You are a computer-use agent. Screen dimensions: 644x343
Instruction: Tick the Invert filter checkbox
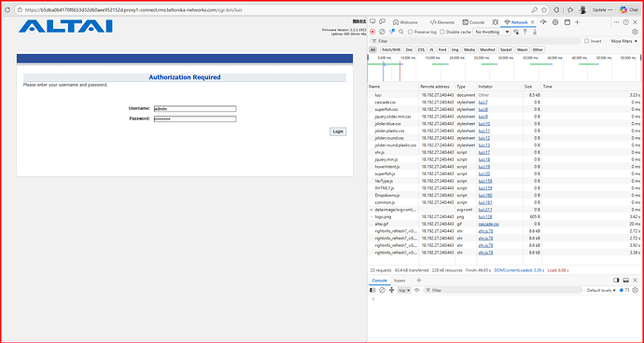click(586, 41)
